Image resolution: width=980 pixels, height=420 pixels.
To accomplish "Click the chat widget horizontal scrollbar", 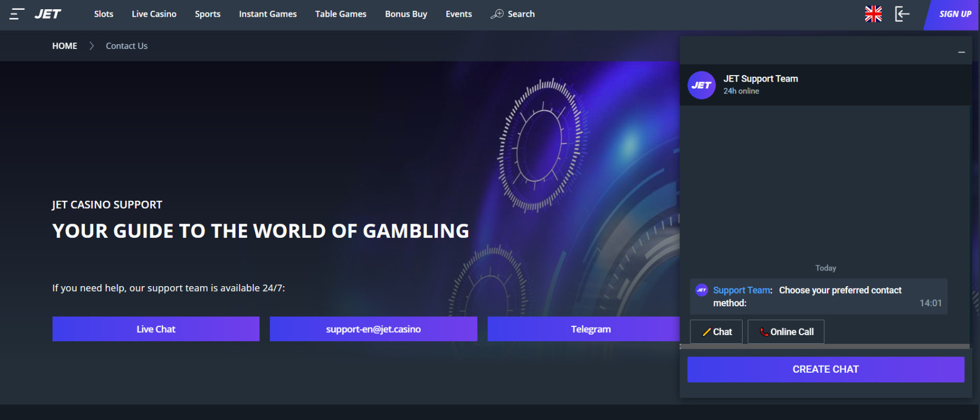I will [825, 347].
